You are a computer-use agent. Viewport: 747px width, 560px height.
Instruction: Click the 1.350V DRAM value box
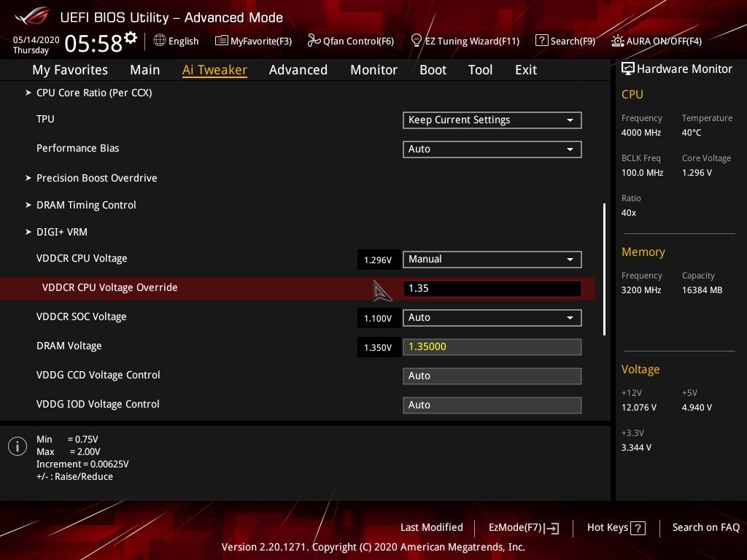[x=379, y=348]
